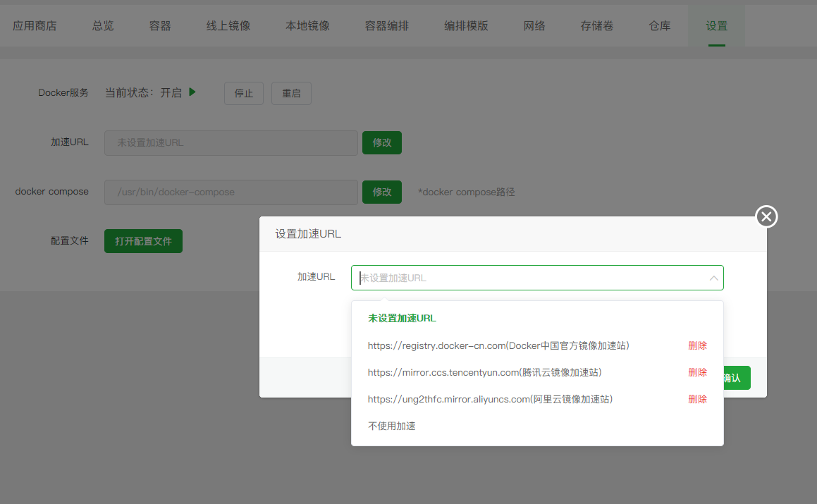The image size is (817, 504).
Task: Click the *docker compose路径 hint text
Action: click(466, 192)
